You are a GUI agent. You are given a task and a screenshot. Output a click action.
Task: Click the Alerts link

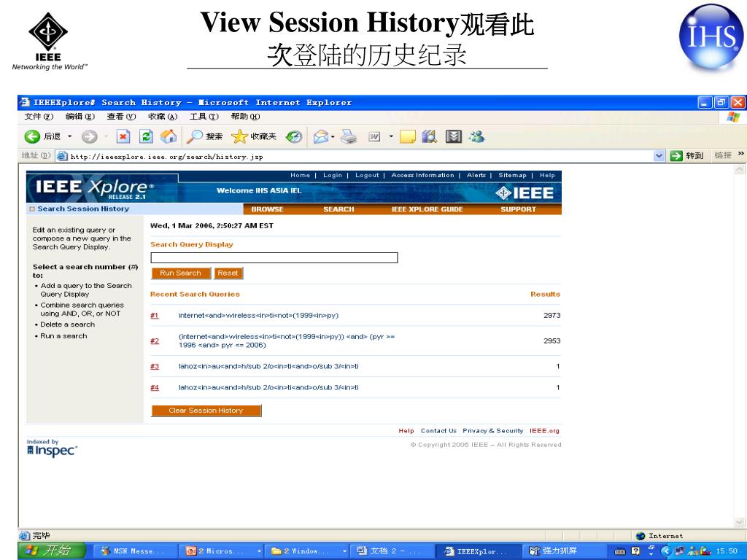tap(476, 175)
